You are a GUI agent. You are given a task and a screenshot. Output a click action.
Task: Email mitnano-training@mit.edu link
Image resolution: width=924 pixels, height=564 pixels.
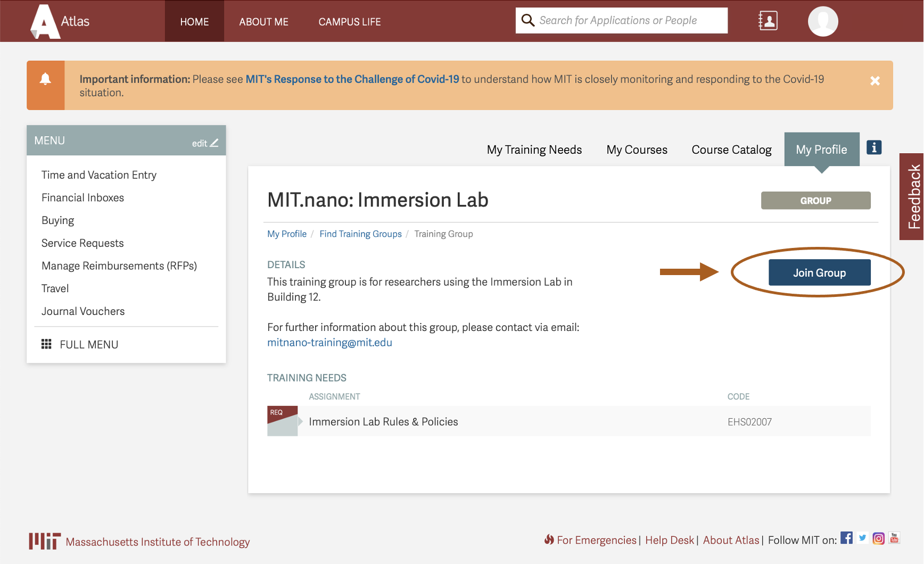point(329,342)
